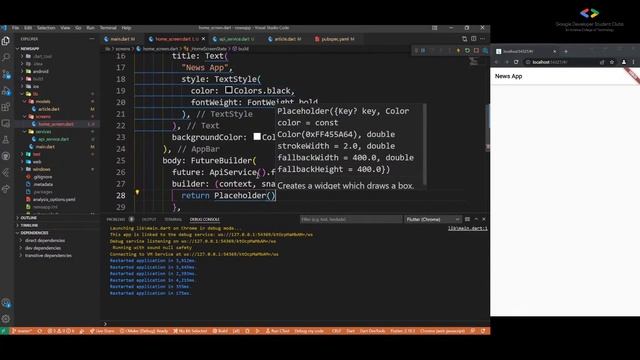Click the hot reload lightning icon in debug toolbar
The width and height of the screenshot is (640, 360).
[x=458, y=51]
